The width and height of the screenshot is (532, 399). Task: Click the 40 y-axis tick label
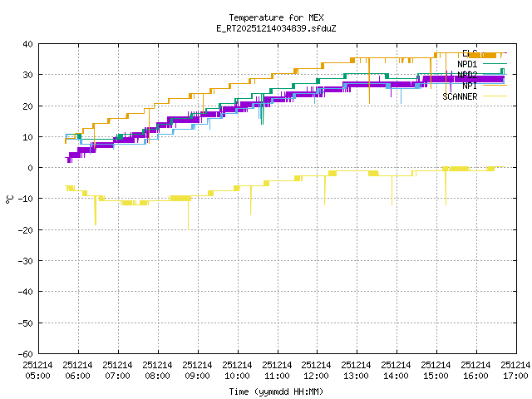click(27, 44)
